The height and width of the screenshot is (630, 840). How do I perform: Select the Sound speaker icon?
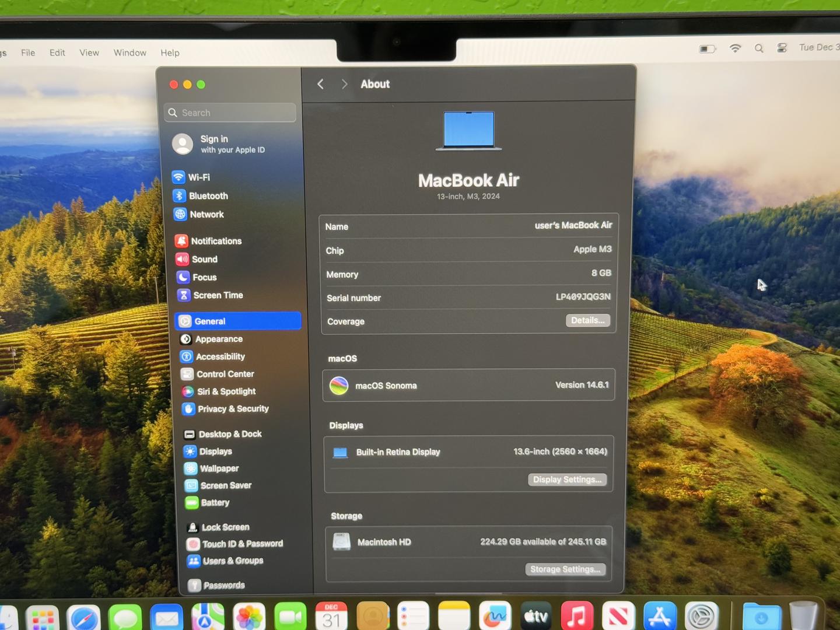[182, 259]
